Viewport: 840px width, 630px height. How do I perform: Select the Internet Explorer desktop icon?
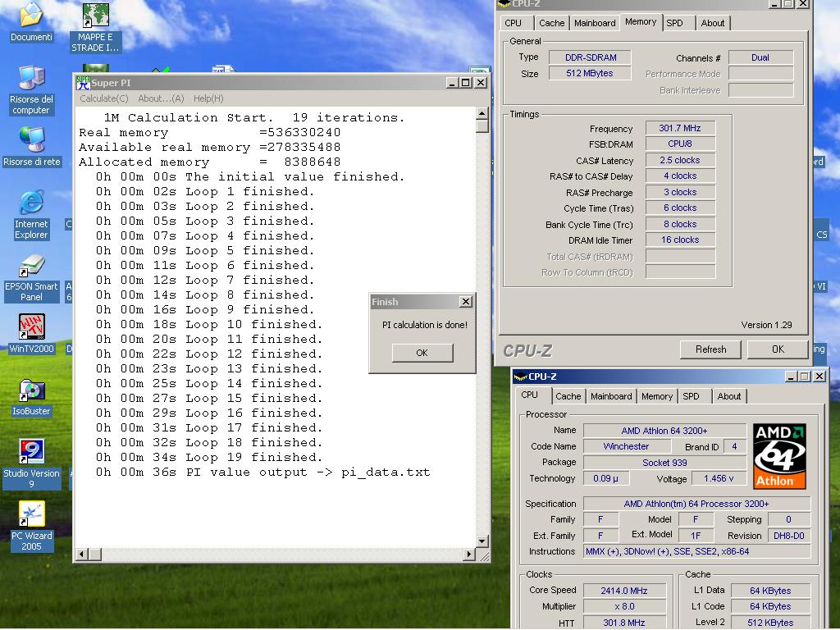click(31, 214)
